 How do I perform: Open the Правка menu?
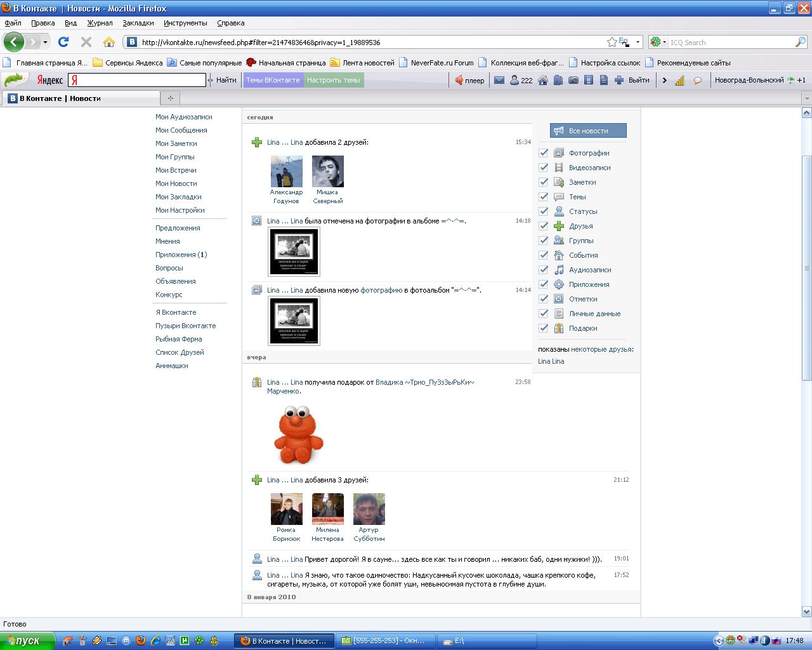pos(43,23)
